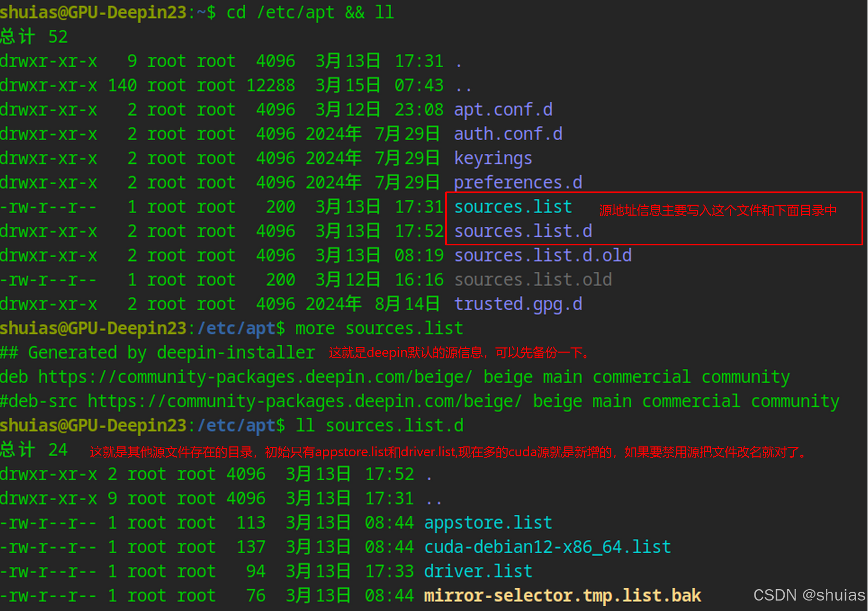Click the 137 size of cuda list file

(251, 547)
